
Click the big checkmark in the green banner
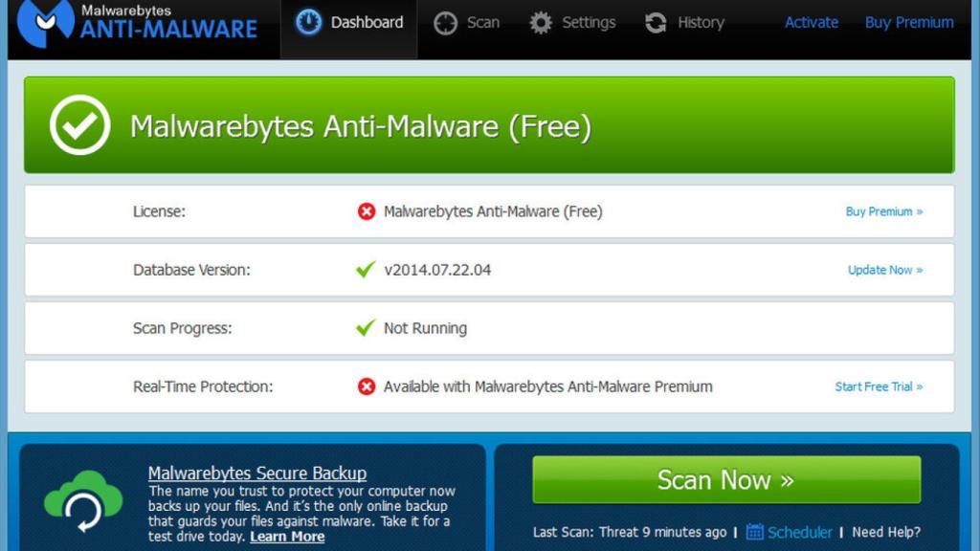tap(80, 124)
